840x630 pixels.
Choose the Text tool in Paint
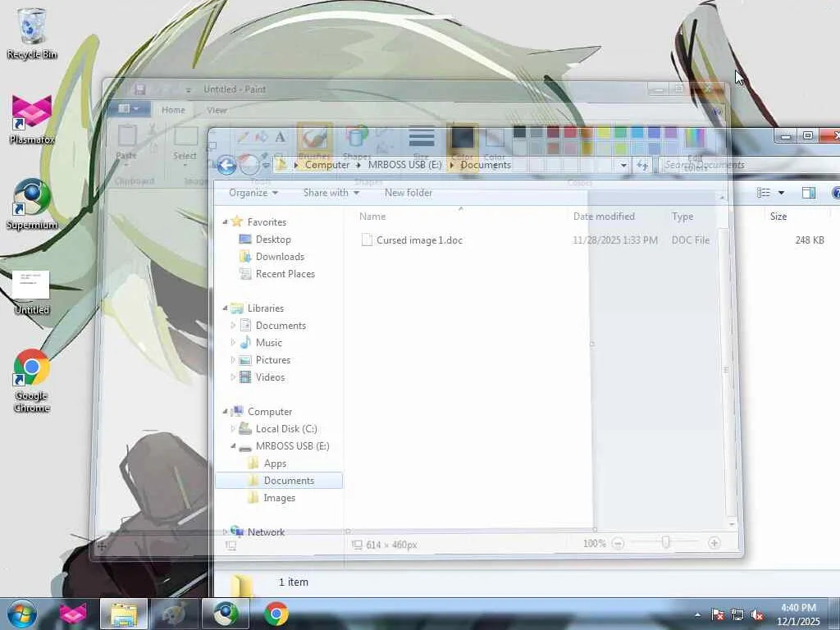click(280, 137)
